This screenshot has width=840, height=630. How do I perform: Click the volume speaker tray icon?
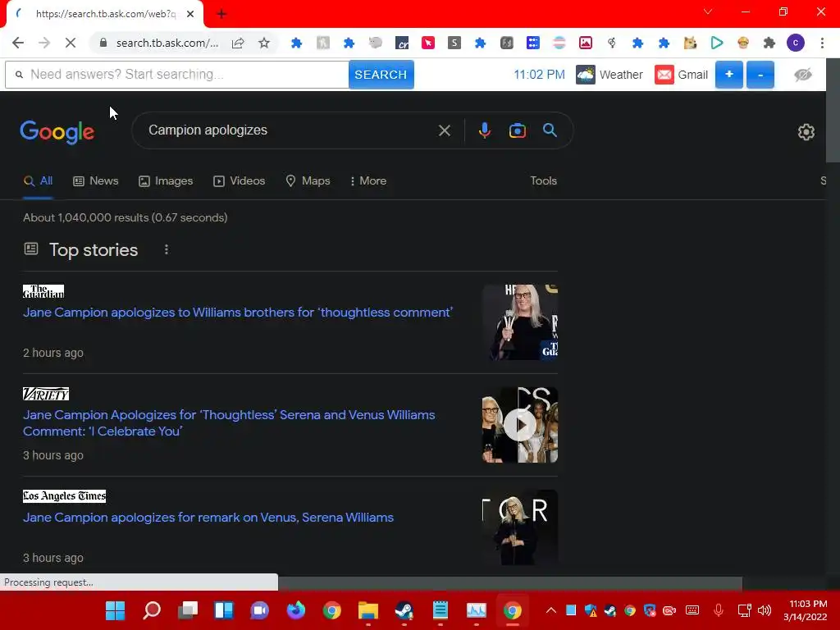(765, 610)
